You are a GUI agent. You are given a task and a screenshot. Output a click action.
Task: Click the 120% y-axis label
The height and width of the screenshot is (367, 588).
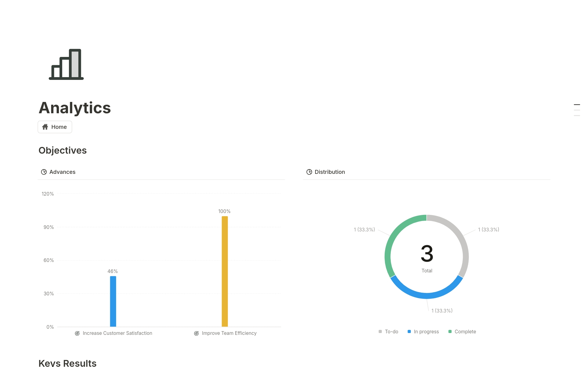coord(48,194)
